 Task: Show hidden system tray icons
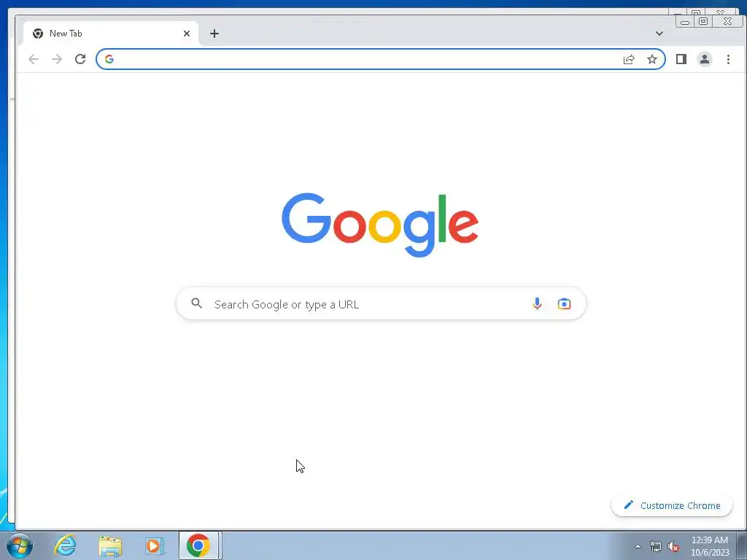[638, 546]
